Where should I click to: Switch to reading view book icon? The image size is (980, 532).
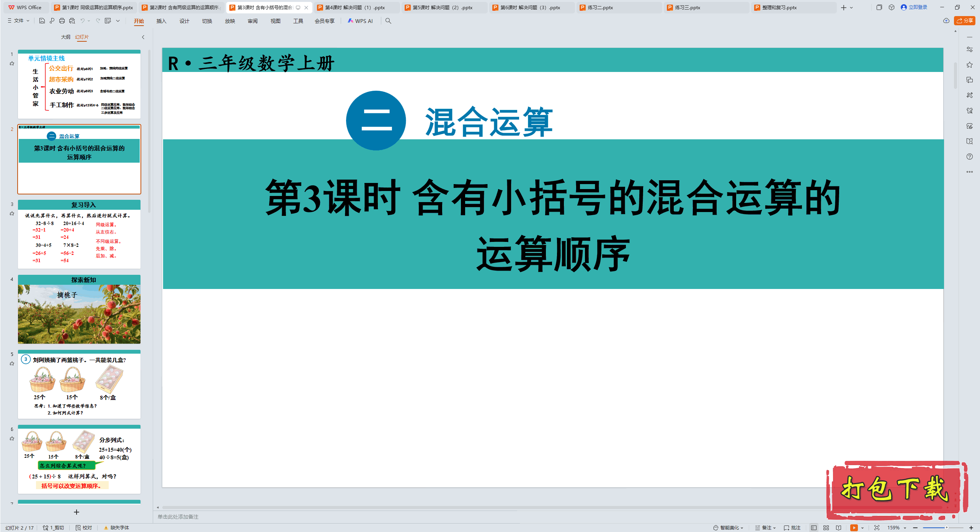click(839, 527)
